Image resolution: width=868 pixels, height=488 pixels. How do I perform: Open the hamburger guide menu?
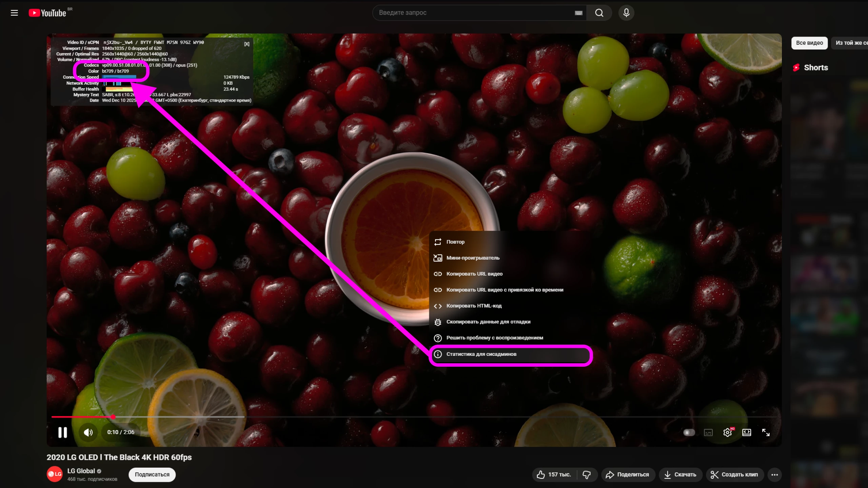(x=14, y=13)
